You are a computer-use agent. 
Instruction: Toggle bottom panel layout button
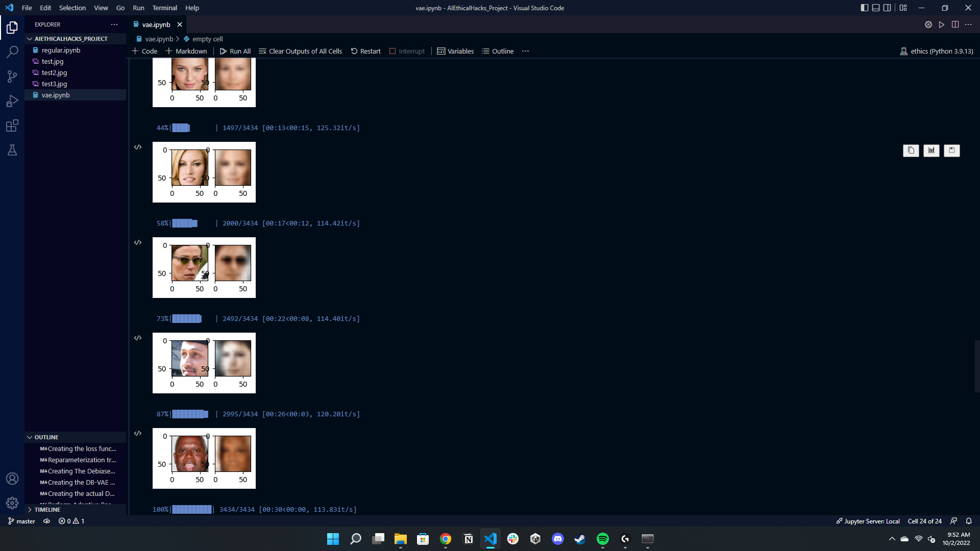pos(876,8)
